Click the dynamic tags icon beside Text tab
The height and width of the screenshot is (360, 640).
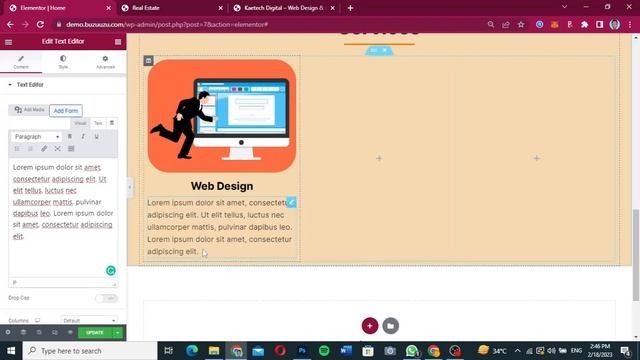tap(112, 123)
